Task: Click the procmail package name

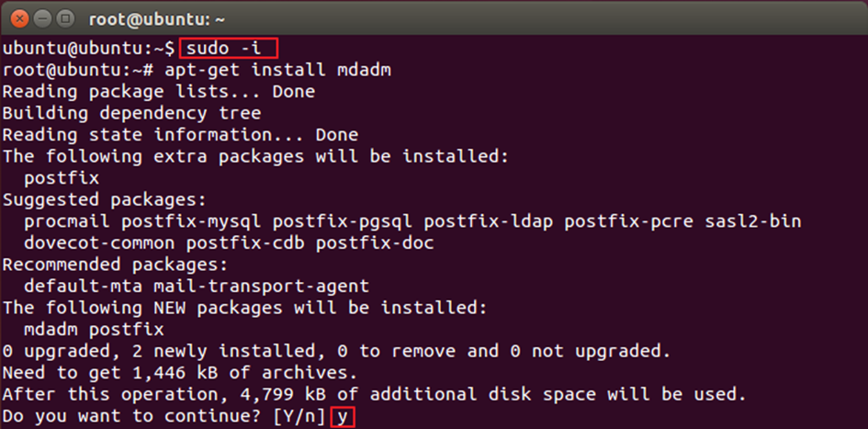Action: pyautogui.click(x=67, y=221)
